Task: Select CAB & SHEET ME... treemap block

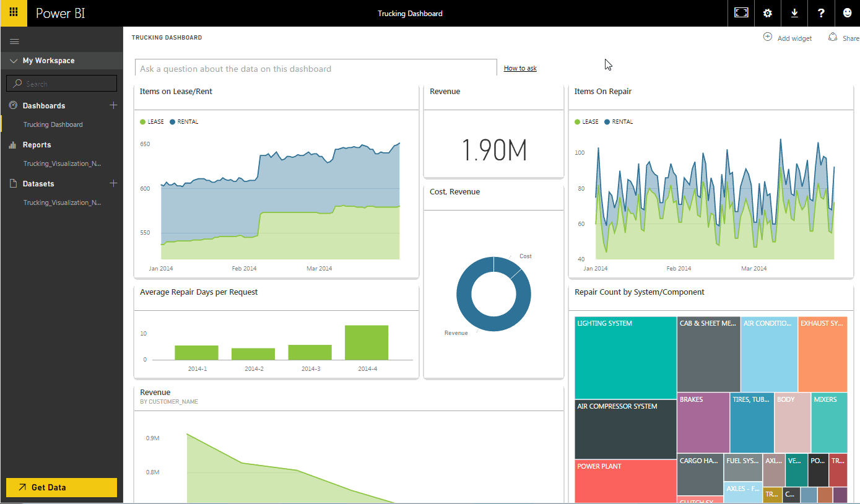Action: (x=708, y=354)
